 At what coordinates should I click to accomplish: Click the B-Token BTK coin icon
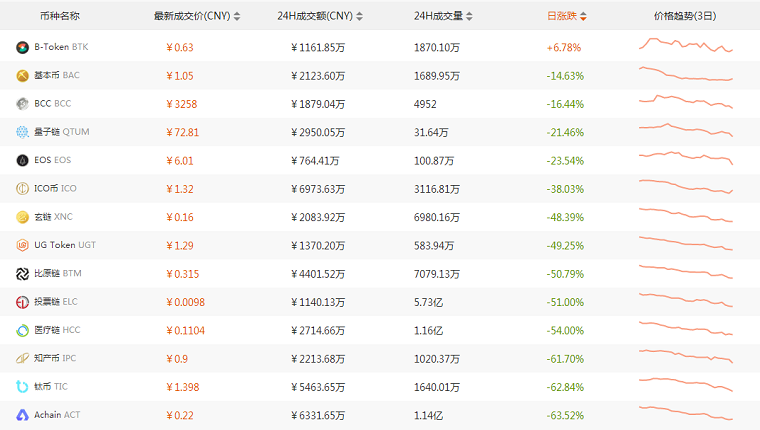click(22, 47)
